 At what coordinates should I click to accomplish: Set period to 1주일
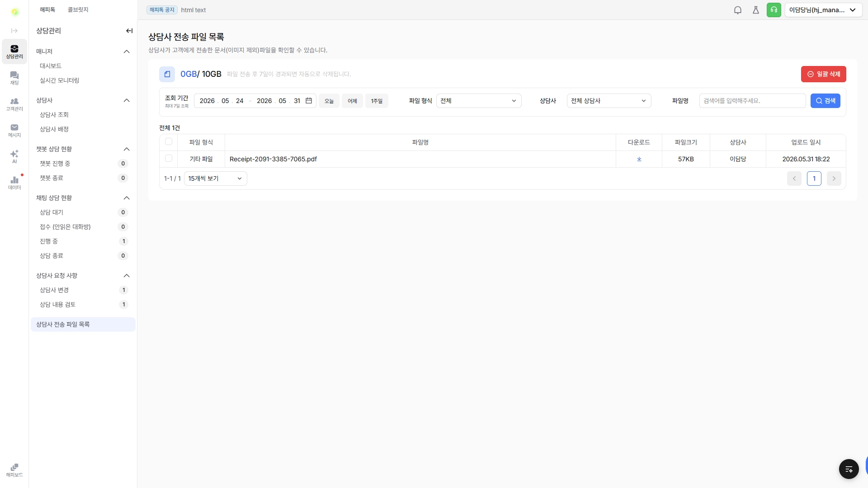377,101
